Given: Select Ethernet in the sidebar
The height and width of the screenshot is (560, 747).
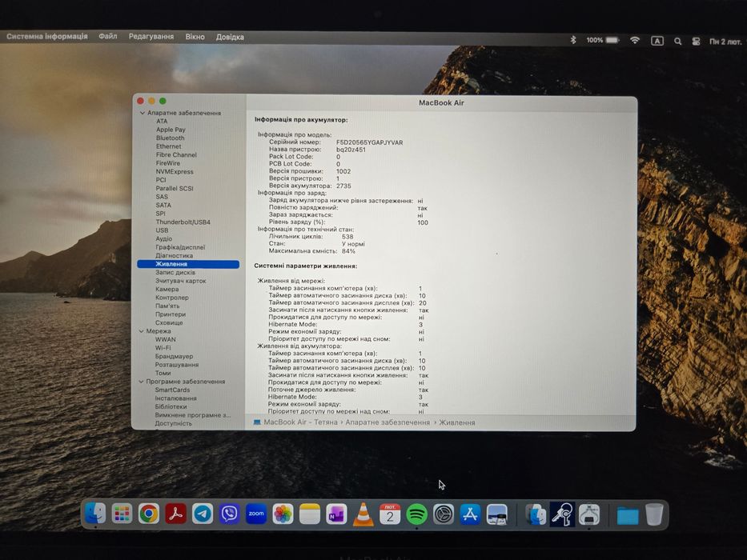Looking at the screenshot, I should (x=169, y=146).
